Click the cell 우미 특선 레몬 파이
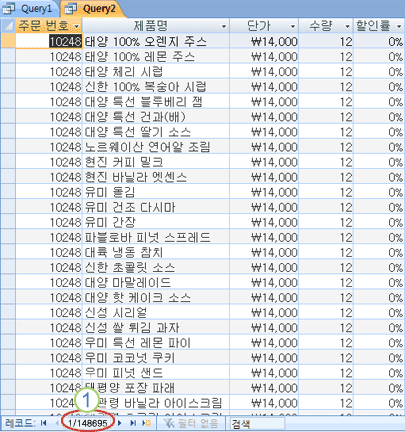 point(156,343)
